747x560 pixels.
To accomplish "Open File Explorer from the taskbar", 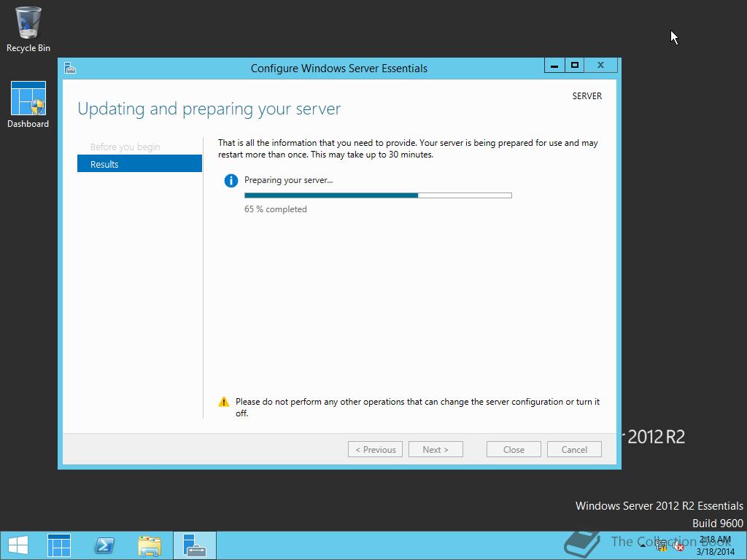I will 149,545.
